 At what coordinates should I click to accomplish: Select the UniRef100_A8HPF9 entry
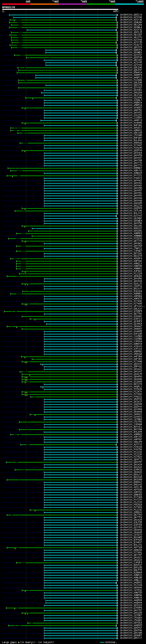131,75
